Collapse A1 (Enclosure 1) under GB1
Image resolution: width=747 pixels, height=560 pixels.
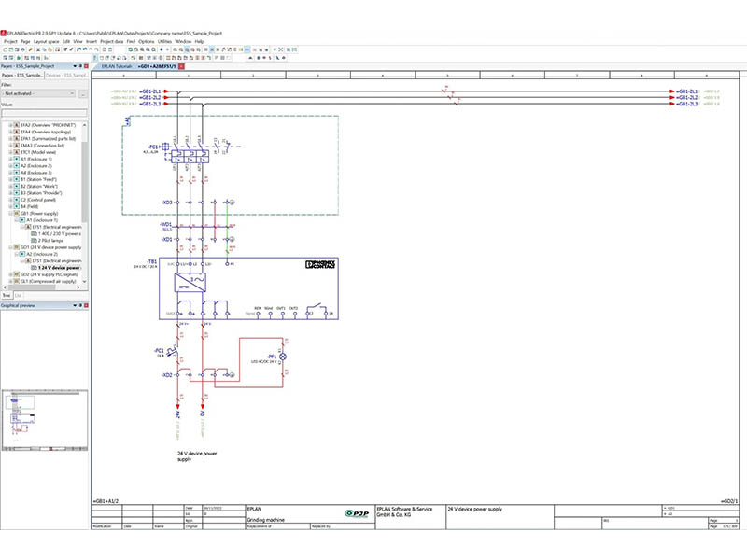tap(16, 220)
